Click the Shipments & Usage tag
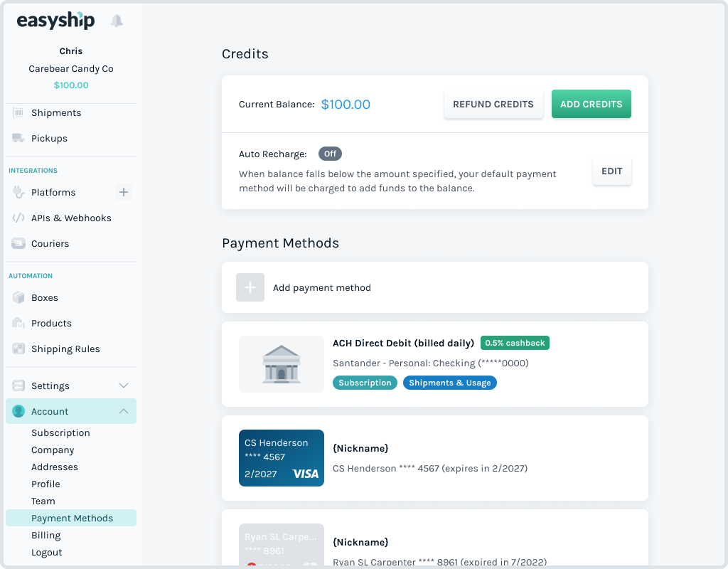728x569 pixels. point(450,383)
